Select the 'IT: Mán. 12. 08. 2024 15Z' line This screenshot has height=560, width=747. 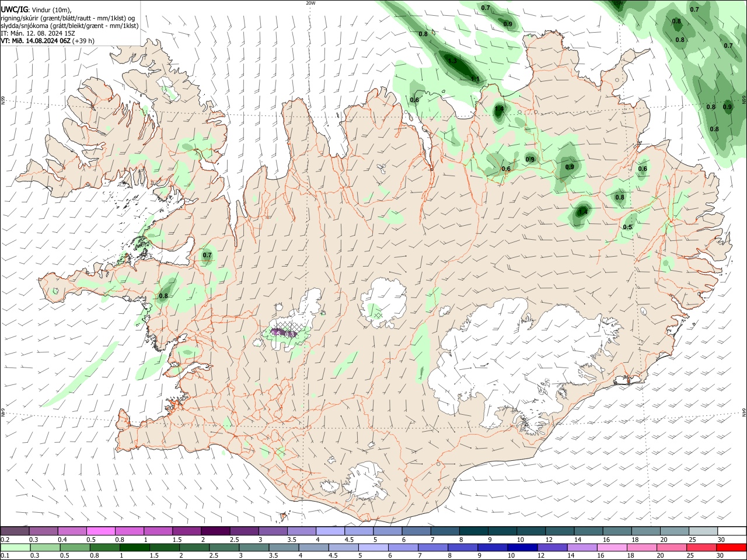(38, 33)
